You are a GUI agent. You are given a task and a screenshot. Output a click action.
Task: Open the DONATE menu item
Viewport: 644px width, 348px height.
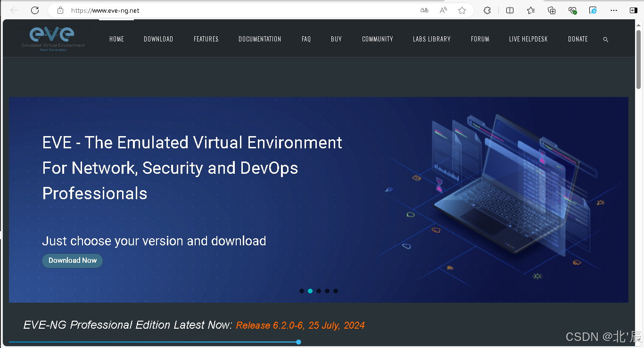[578, 39]
